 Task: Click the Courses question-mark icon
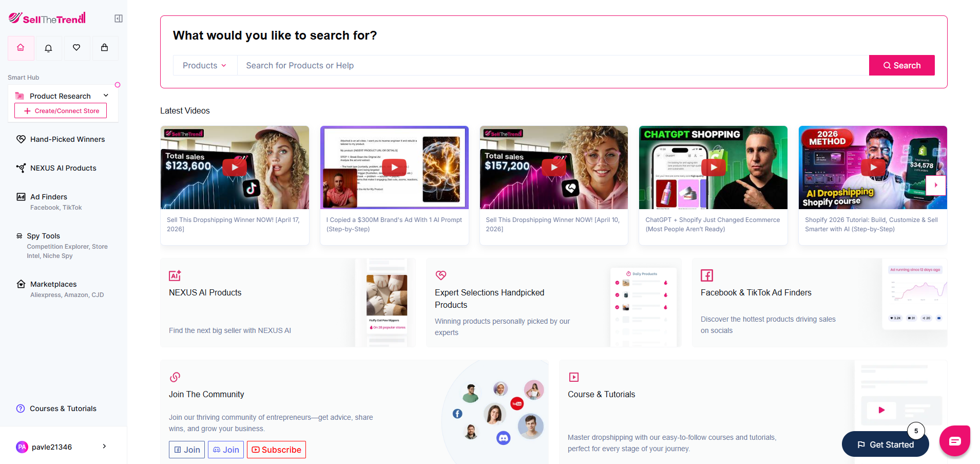coord(21,409)
